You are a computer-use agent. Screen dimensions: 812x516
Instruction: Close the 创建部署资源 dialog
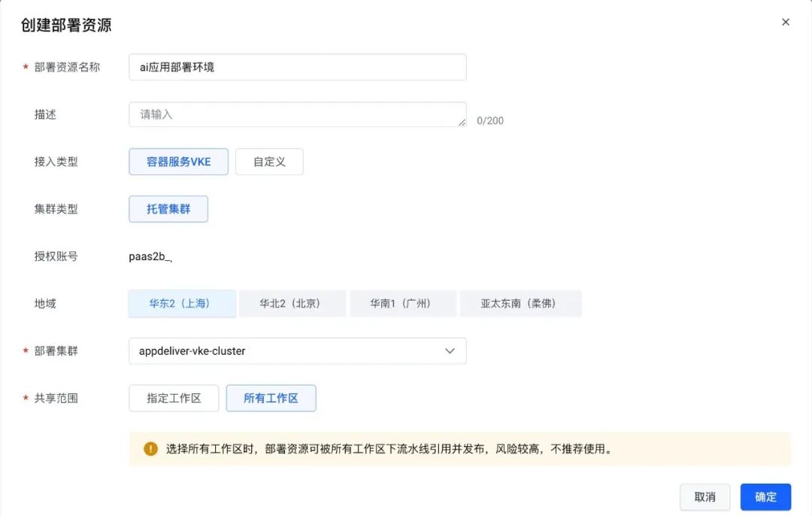[786, 22]
